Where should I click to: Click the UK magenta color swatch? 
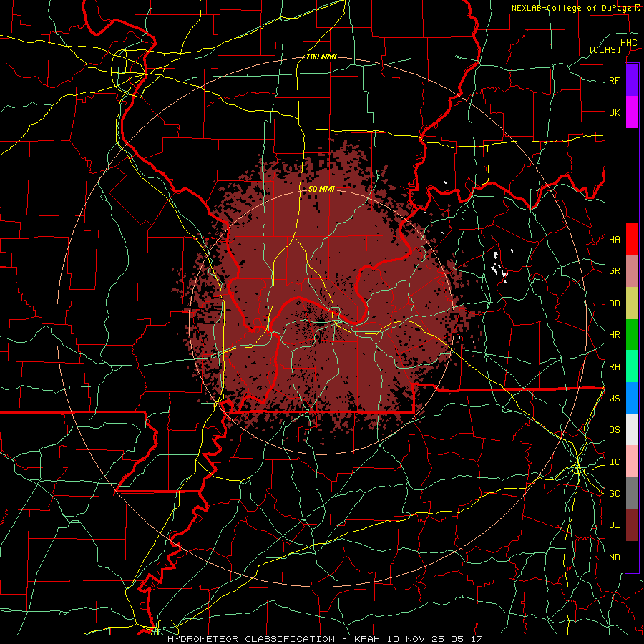pyautogui.click(x=632, y=112)
